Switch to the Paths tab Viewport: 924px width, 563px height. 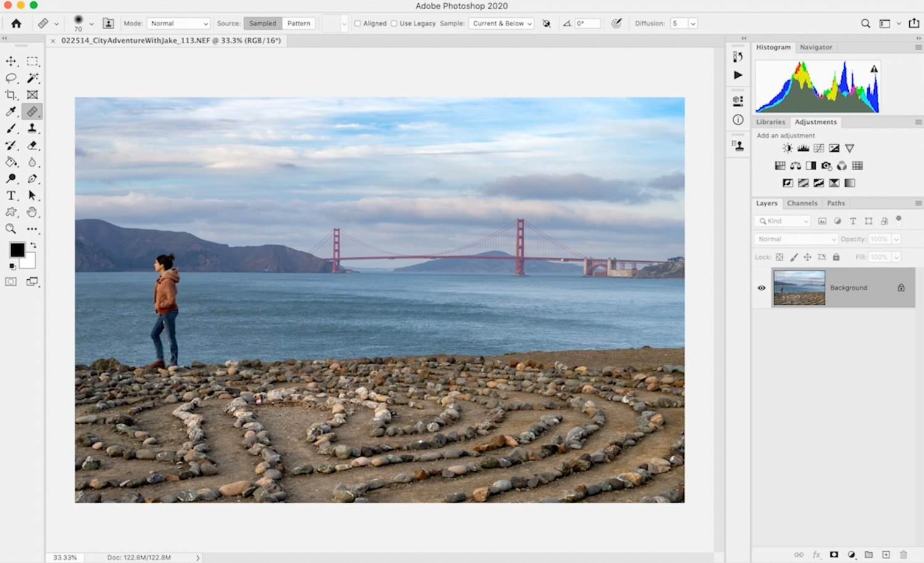836,203
